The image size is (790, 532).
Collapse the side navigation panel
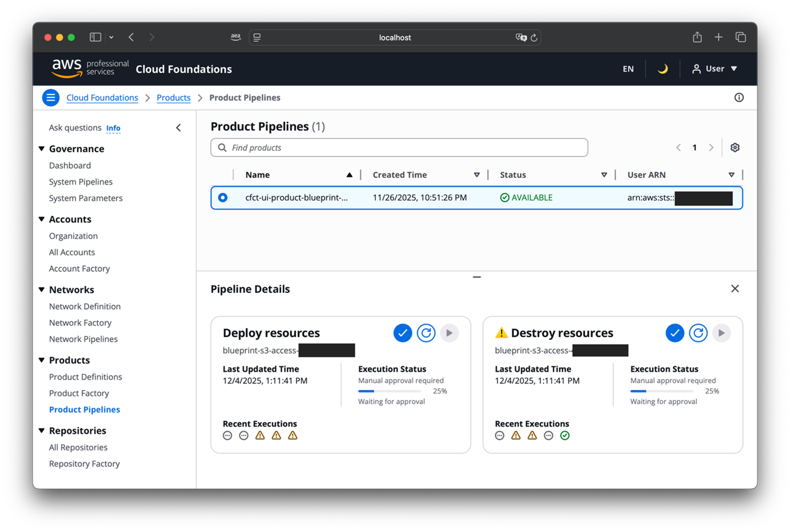pos(178,128)
